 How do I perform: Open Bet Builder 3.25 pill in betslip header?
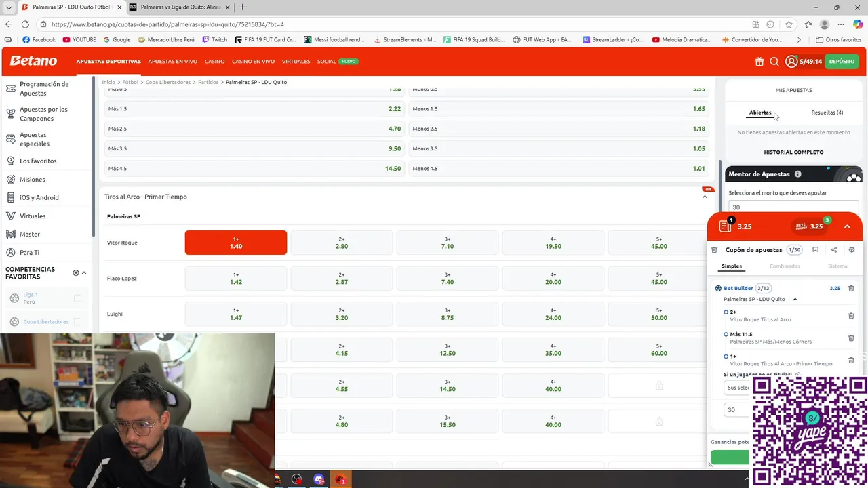(x=810, y=226)
